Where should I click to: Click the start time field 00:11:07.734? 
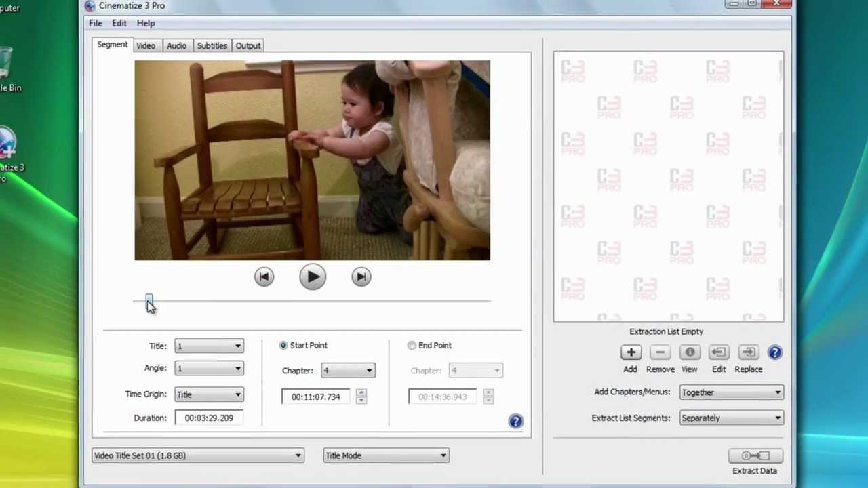click(316, 396)
